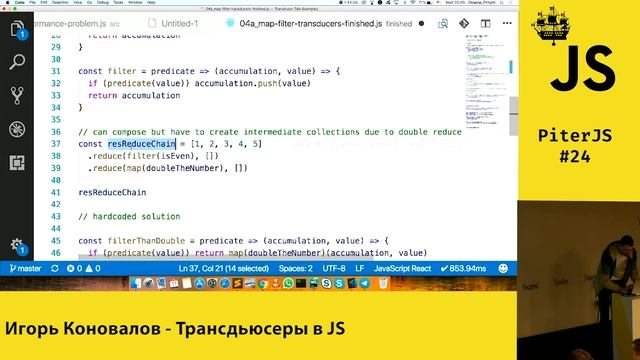Click the 853.94ms status bar entry
640x360 pixels.
coord(463,269)
